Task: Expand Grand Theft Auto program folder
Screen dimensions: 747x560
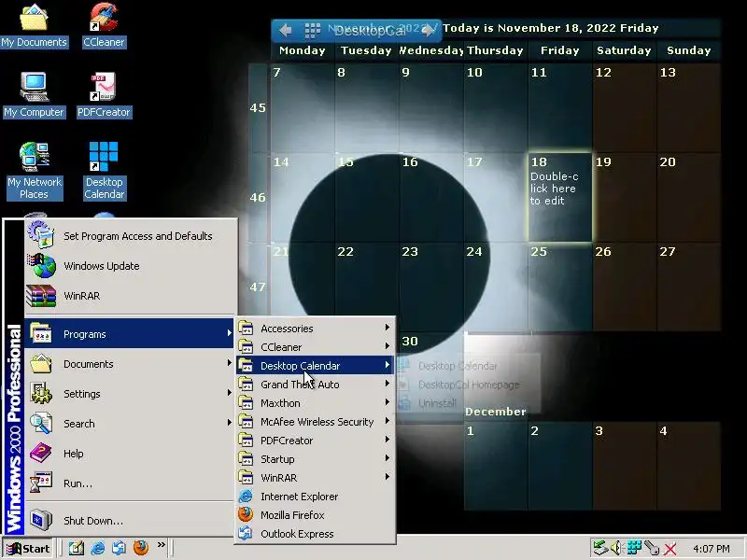Action: click(x=316, y=385)
